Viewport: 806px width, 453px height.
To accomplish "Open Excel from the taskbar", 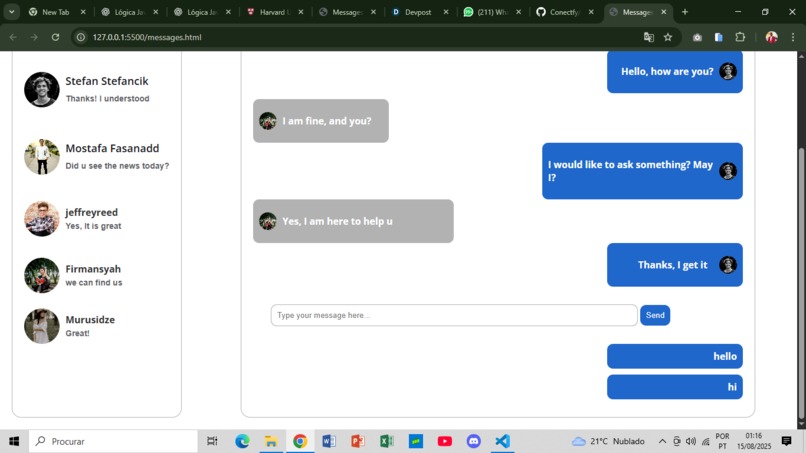I will coord(387,441).
